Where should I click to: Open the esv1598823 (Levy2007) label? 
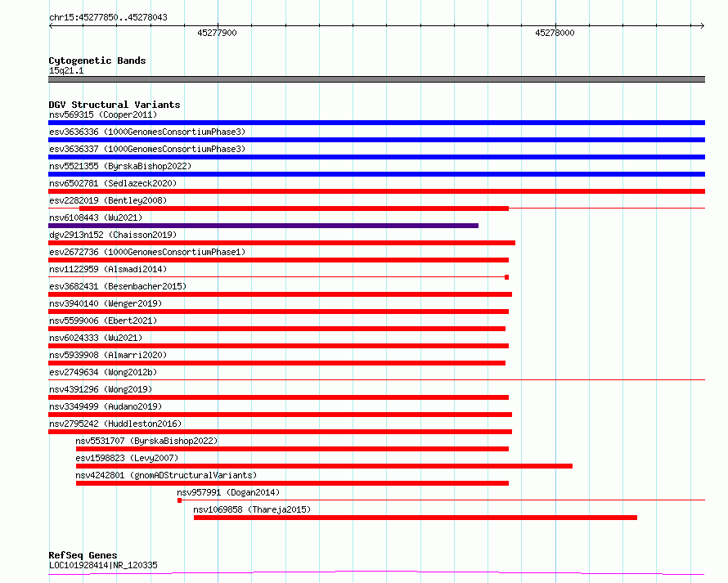click(127, 458)
